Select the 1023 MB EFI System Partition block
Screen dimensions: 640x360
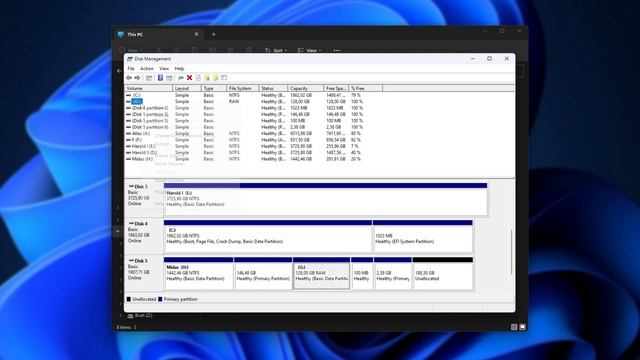[x=422, y=237]
